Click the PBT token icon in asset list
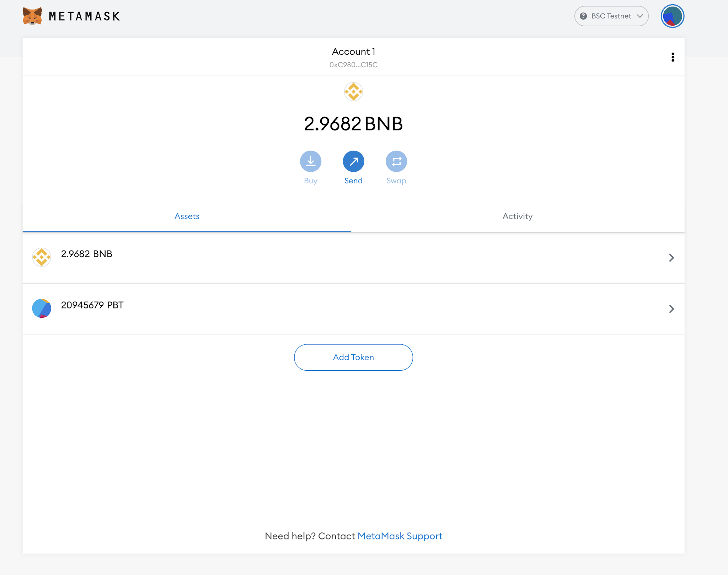The width and height of the screenshot is (728, 575). [42, 308]
